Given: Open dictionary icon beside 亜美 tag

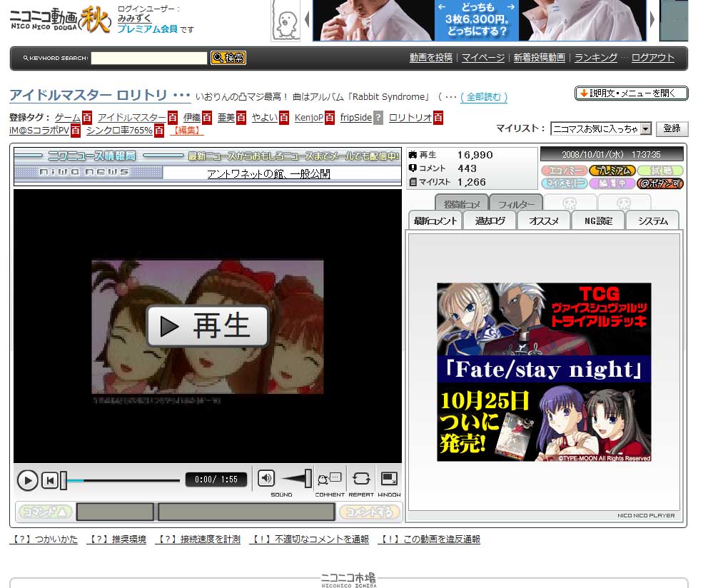Looking at the screenshot, I should [241, 118].
